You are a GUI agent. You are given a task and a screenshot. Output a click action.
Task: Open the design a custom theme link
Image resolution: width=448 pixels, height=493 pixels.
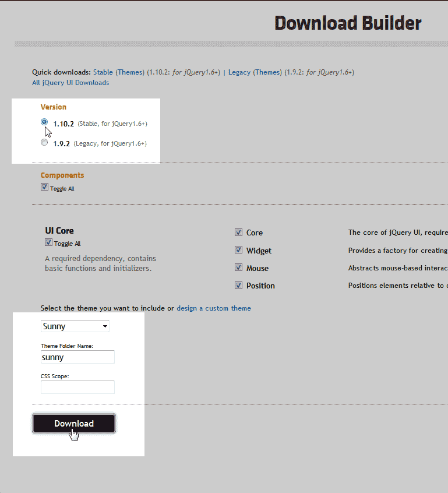(214, 308)
